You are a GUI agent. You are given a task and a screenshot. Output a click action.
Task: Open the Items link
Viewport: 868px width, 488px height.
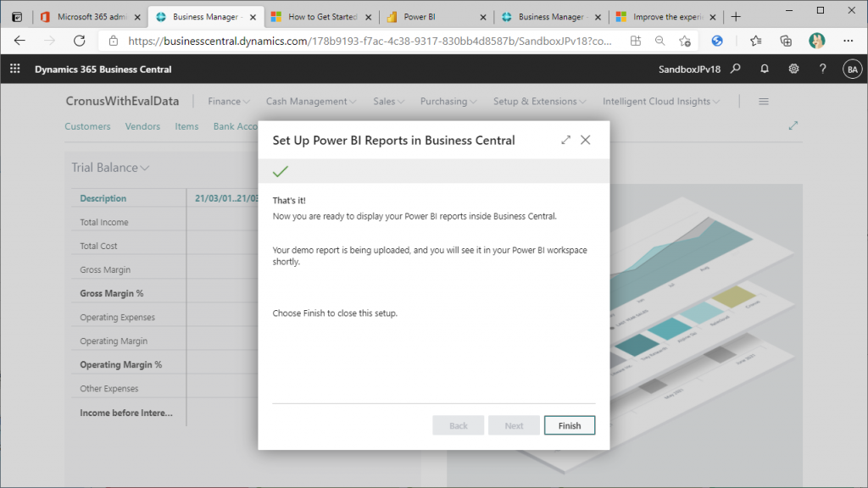[x=186, y=126]
